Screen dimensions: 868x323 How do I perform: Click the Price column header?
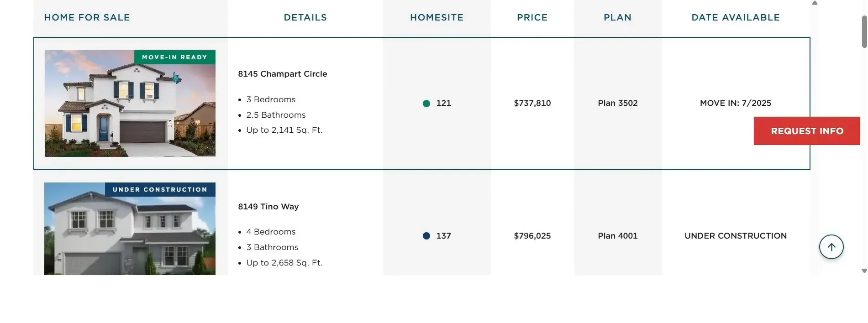(532, 17)
